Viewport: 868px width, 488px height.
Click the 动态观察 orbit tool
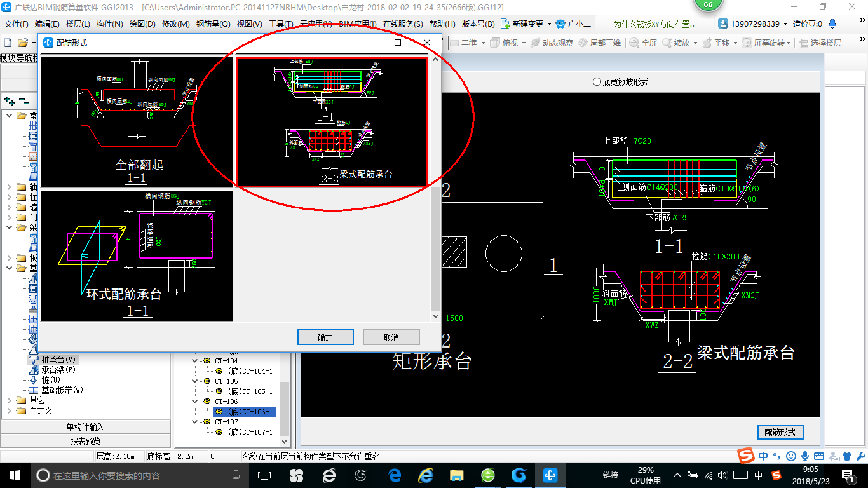click(552, 43)
